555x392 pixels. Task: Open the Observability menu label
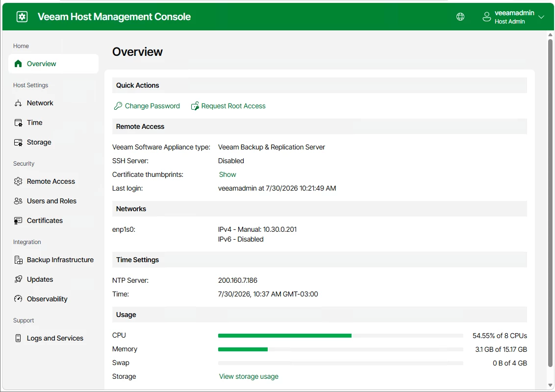click(x=47, y=299)
